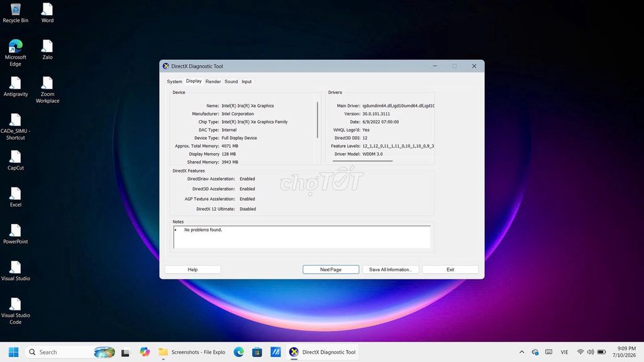Select the CADe_SIMU shortcut icon
The height and width of the screenshot is (362, 644).
pos(16,127)
